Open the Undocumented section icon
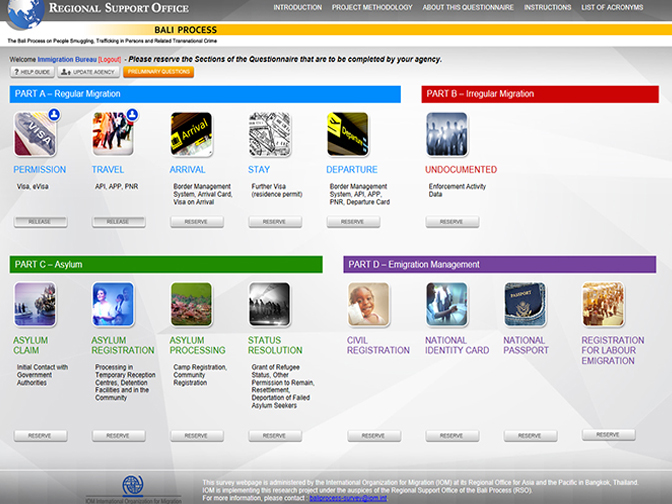 tap(447, 134)
